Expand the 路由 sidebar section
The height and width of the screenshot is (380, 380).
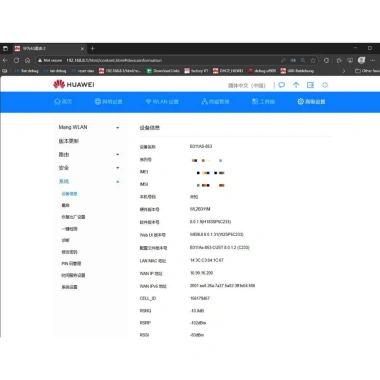coord(89,154)
